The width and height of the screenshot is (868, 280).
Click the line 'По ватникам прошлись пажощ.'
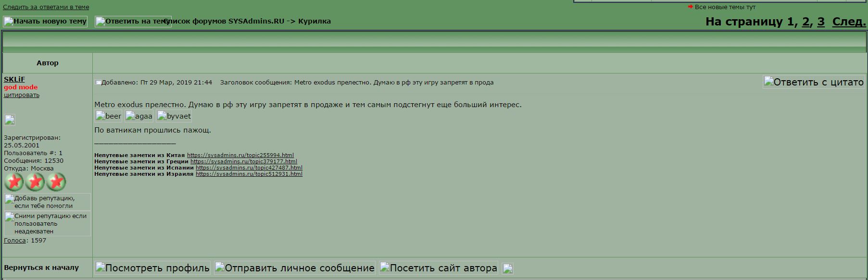click(x=152, y=130)
